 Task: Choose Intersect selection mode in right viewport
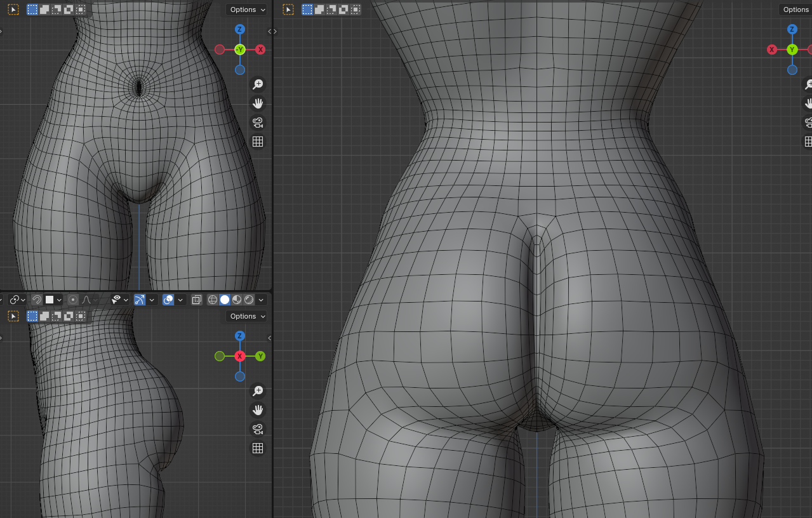point(356,10)
